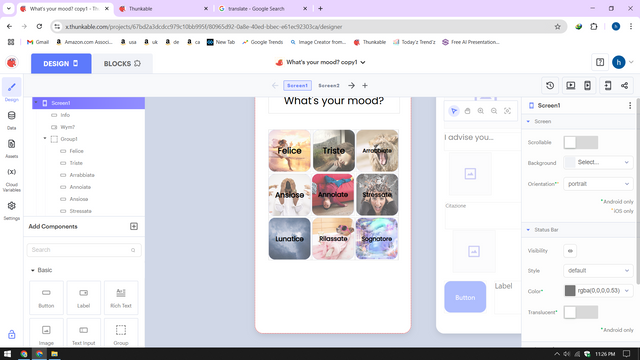Screen dimensions: 640x360
Task: Switch to Thunkable browser tab
Action: (163, 9)
